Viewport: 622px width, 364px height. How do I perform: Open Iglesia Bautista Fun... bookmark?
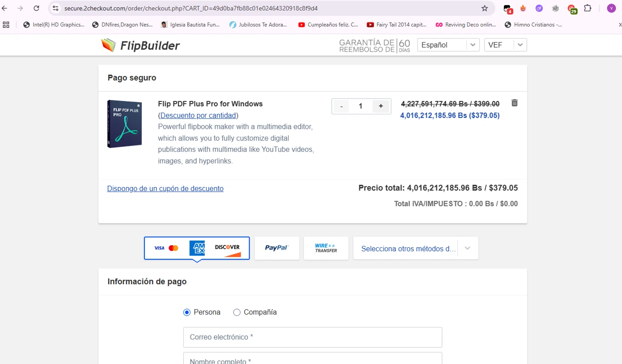pos(190,25)
